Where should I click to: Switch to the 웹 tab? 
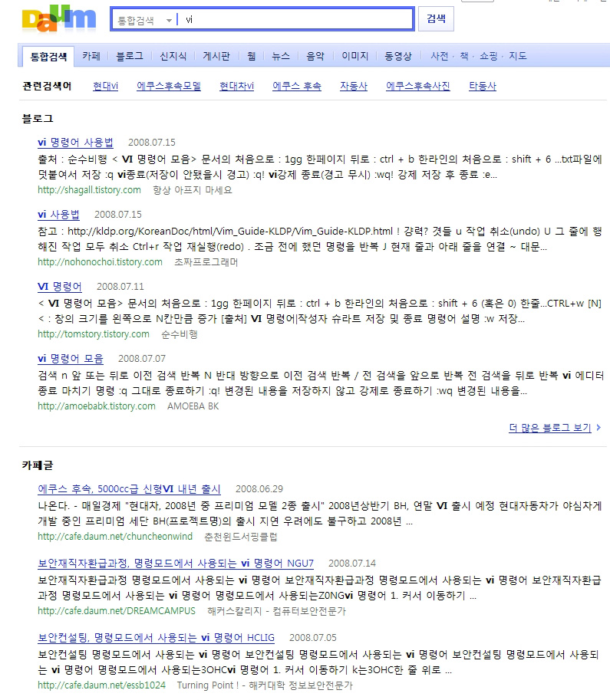click(x=252, y=56)
